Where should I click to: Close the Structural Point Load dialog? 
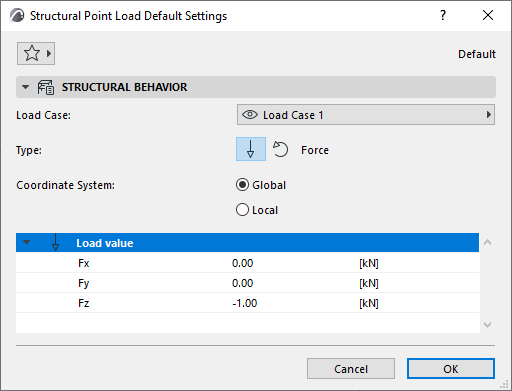tap(488, 15)
